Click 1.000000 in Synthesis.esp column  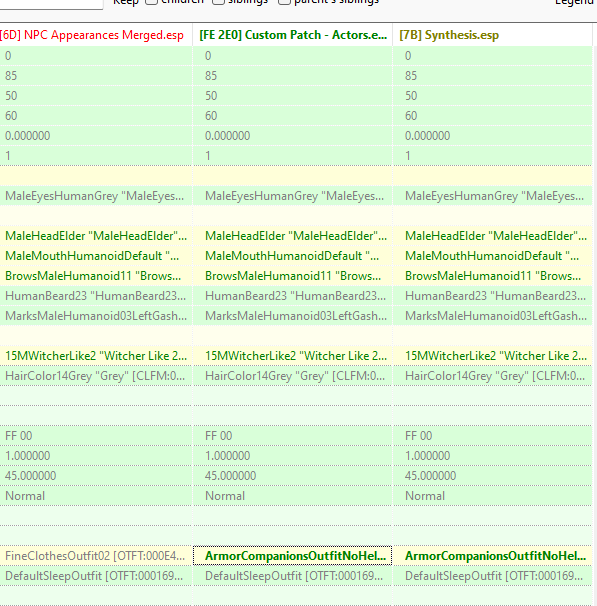point(492,456)
